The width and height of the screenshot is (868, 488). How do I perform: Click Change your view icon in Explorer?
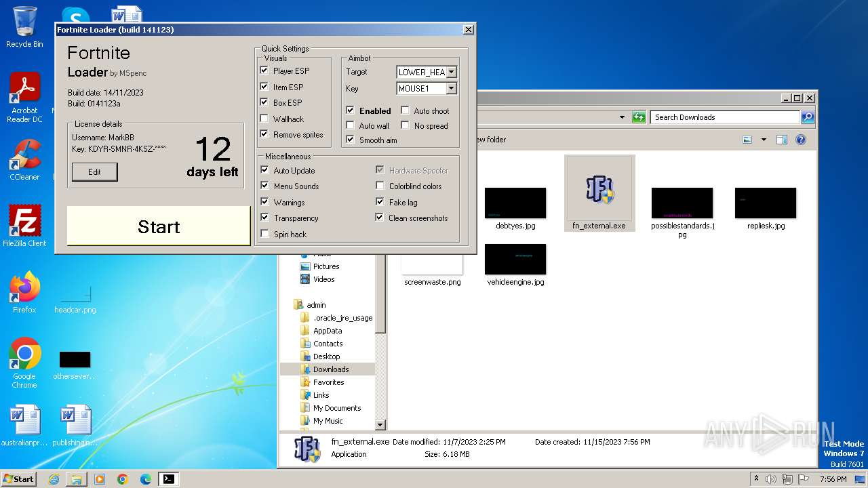point(747,140)
